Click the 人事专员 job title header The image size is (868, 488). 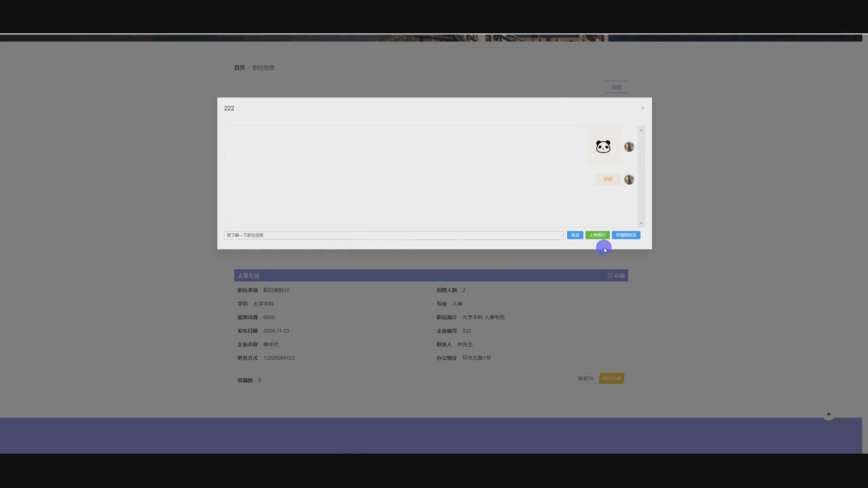248,276
